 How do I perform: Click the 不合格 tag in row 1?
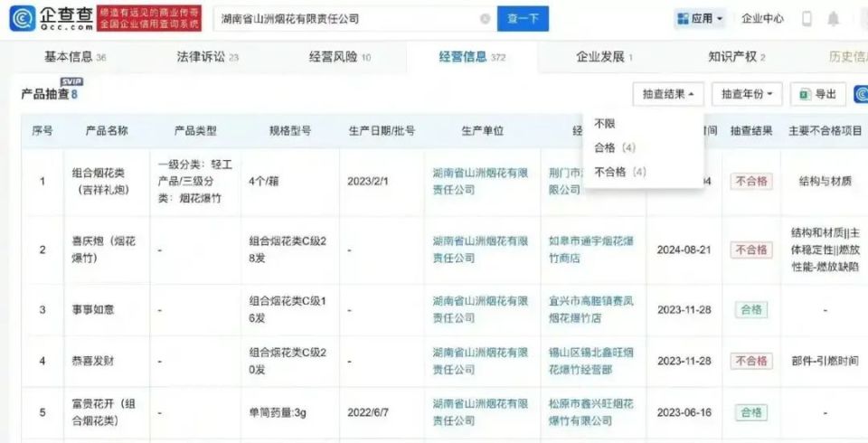pyautogui.click(x=751, y=181)
